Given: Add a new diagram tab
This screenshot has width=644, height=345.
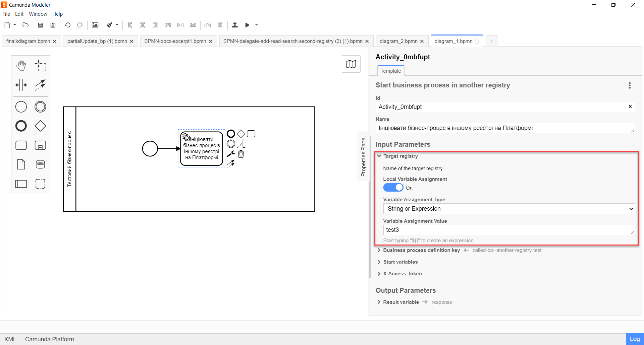Looking at the screenshot, I should tap(492, 41).
